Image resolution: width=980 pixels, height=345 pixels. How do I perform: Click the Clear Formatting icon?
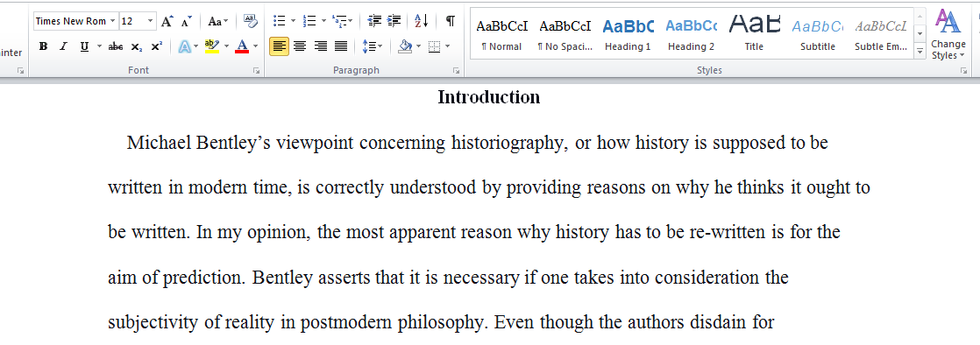(x=250, y=21)
